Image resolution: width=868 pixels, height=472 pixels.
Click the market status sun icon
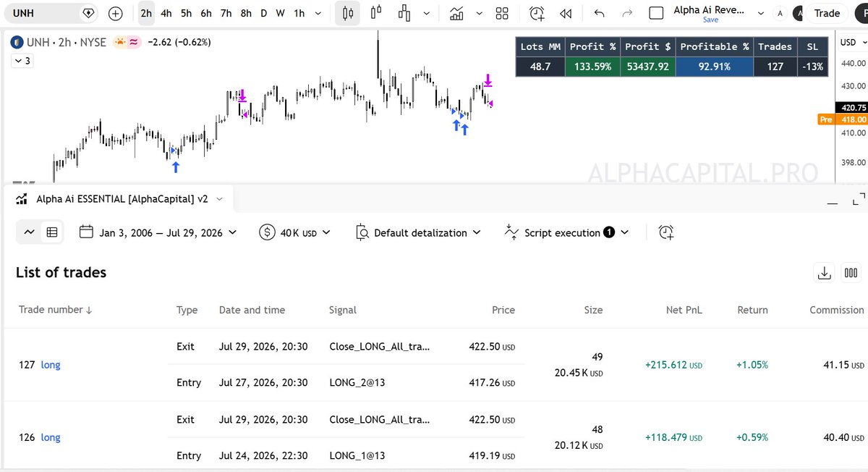[119, 42]
